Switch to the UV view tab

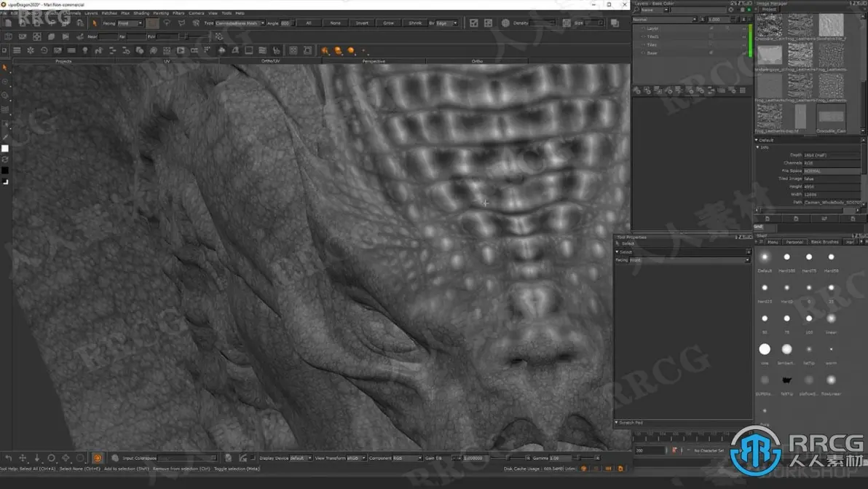[167, 61]
